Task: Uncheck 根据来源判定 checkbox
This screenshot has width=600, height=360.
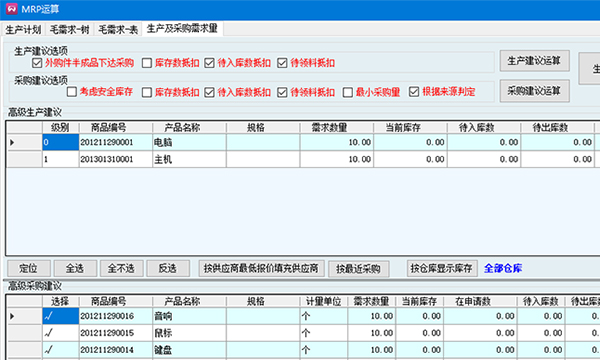Action: (x=414, y=92)
